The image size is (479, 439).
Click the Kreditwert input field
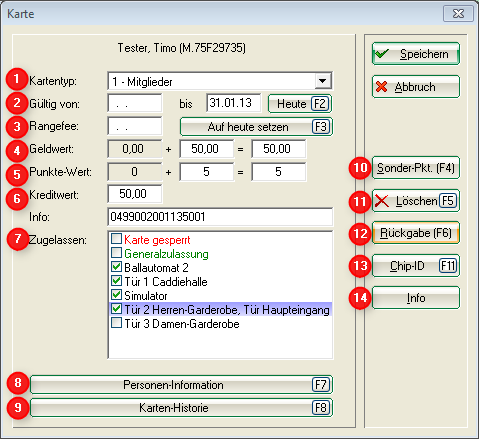135,194
